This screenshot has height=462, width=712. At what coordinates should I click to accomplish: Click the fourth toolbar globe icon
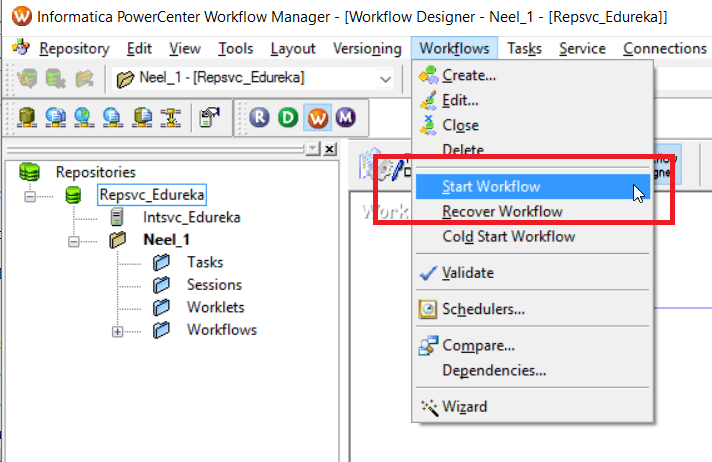[112, 117]
